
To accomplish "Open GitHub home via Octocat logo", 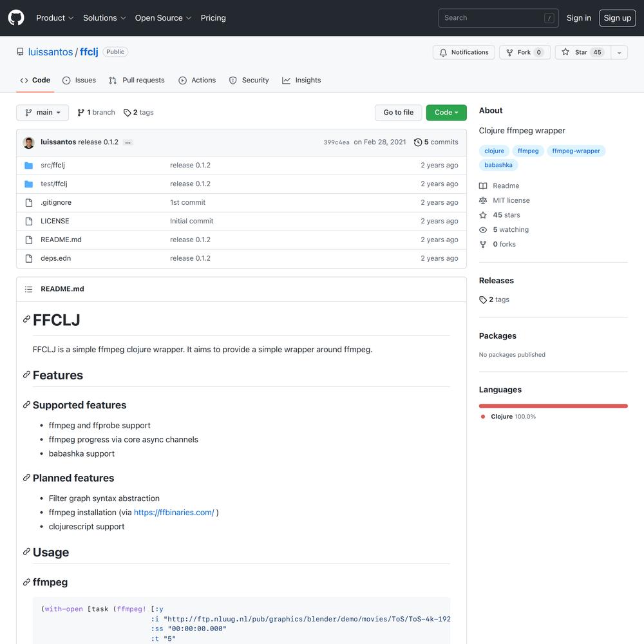I will point(16,17).
